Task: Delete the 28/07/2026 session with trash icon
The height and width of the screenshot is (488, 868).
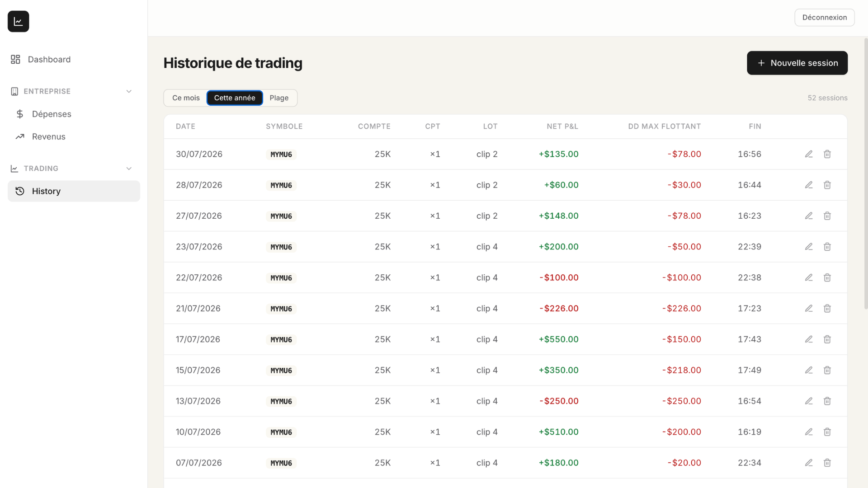Action: coord(827,185)
